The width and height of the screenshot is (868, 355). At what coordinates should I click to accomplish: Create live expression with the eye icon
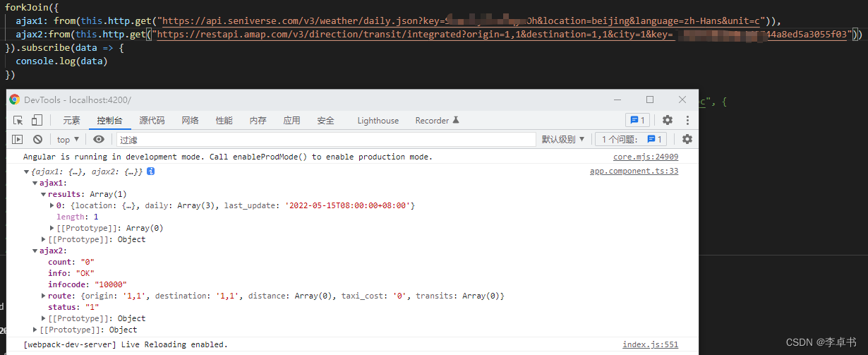tap(99, 140)
